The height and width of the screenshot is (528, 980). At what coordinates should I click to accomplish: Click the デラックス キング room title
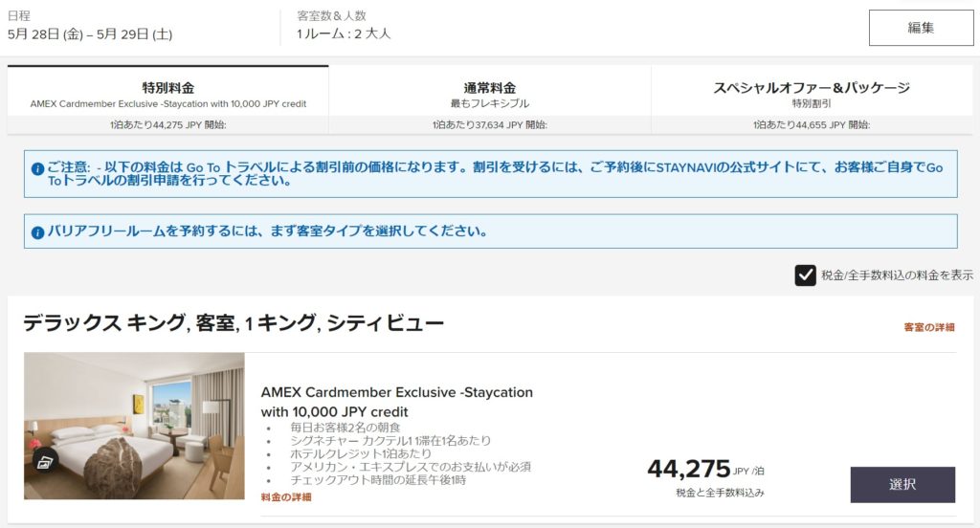point(234,323)
